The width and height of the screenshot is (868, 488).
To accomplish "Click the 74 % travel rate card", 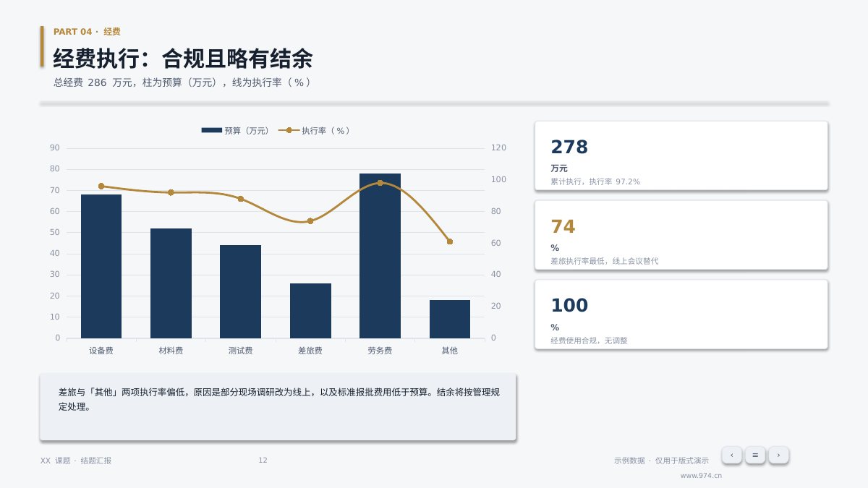I will click(x=681, y=235).
